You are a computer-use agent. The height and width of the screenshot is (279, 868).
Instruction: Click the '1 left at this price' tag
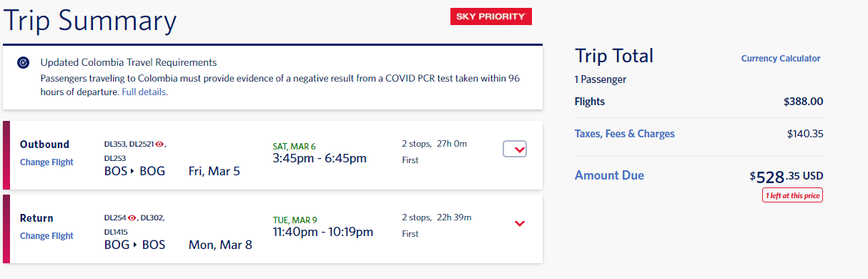click(x=792, y=195)
